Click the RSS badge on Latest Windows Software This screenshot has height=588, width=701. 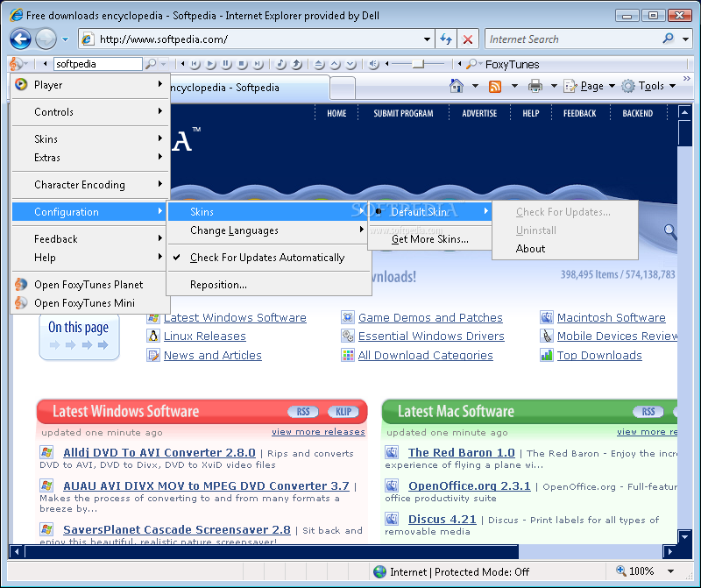click(303, 412)
